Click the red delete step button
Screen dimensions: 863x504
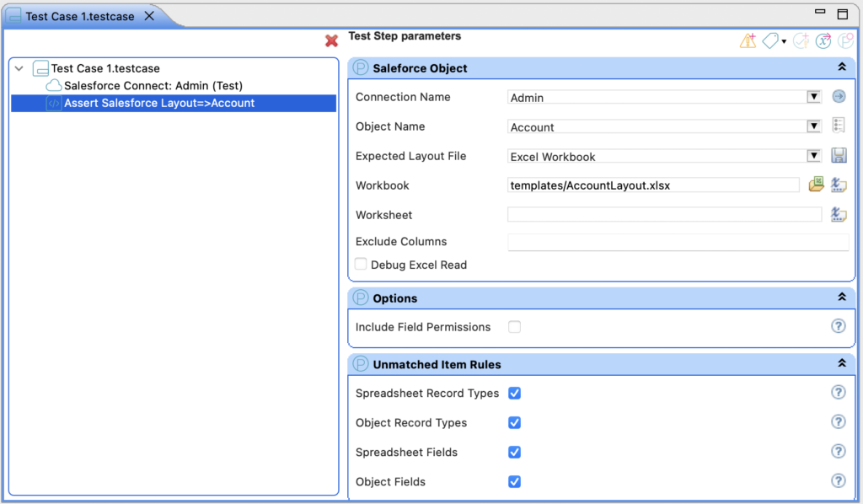tap(331, 40)
